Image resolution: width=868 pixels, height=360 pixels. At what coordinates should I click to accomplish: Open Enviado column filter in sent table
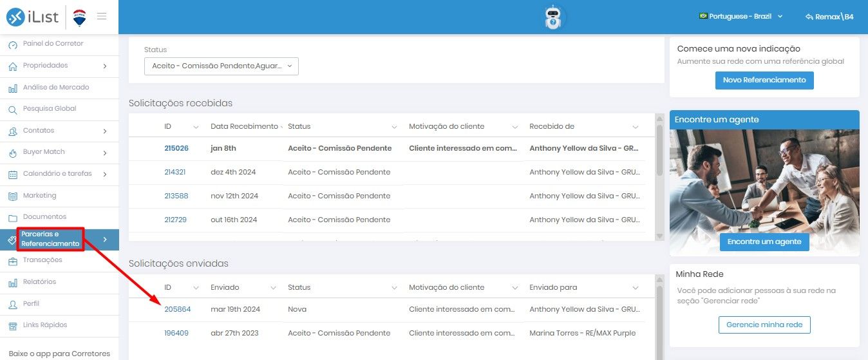[273, 288]
